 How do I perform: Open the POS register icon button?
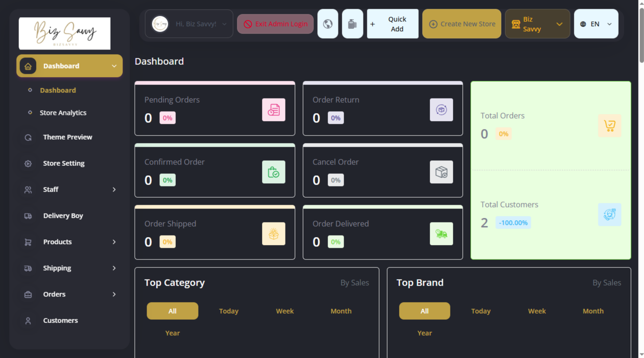click(352, 24)
